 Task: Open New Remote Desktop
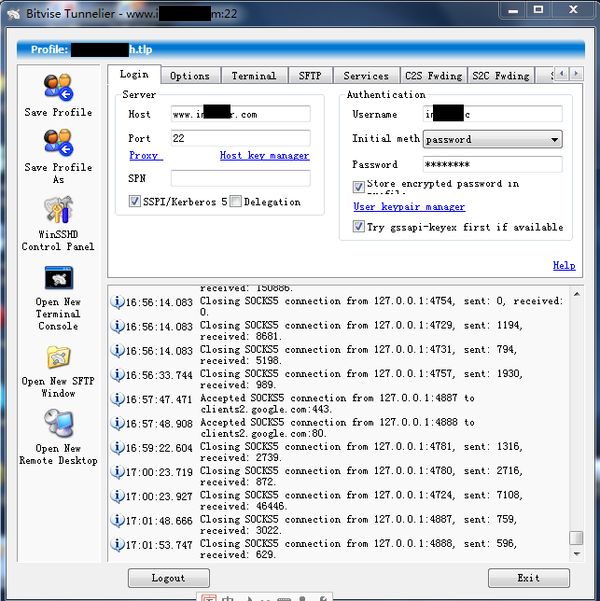pos(57,424)
